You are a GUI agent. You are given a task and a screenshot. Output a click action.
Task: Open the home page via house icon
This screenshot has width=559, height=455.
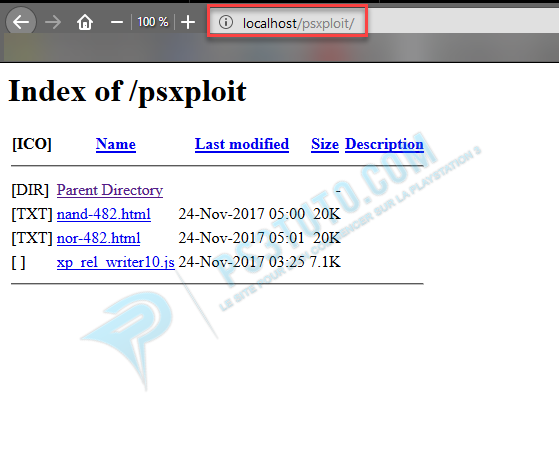pyautogui.click(x=85, y=22)
